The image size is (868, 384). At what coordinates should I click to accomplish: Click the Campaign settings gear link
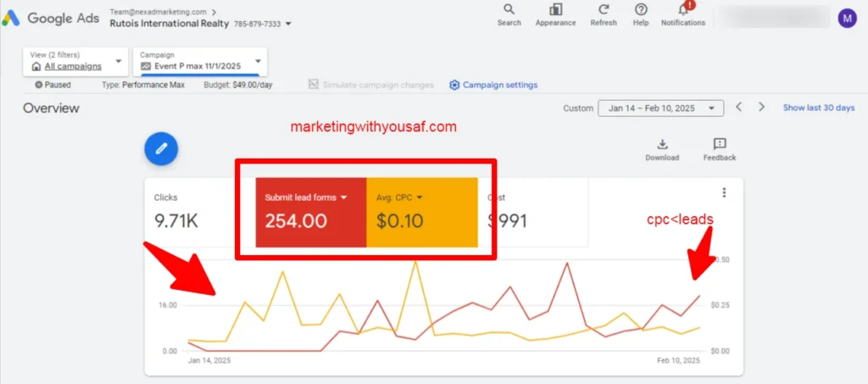click(x=493, y=86)
